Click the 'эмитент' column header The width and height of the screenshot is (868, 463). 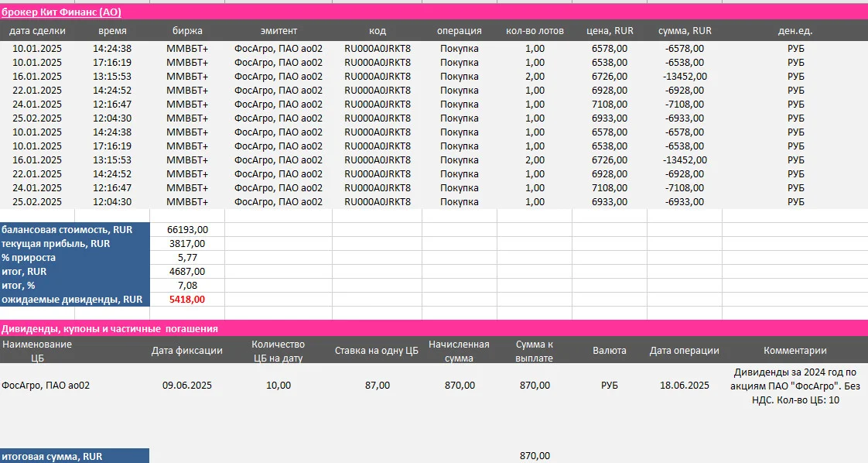click(279, 31)
